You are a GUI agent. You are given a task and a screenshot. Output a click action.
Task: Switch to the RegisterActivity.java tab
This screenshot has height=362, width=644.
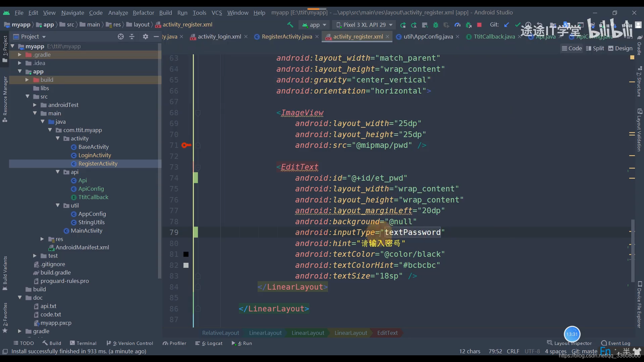coord(287,37)
